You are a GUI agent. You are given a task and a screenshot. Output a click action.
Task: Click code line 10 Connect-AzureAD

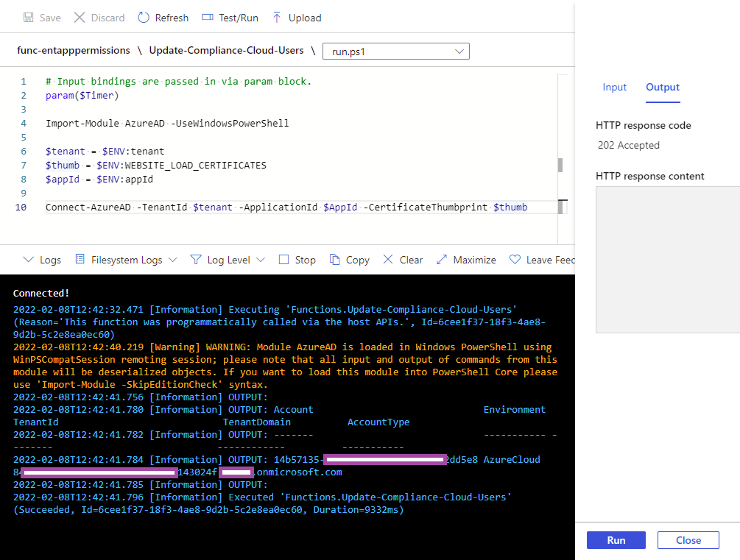[x=286, y=207]
